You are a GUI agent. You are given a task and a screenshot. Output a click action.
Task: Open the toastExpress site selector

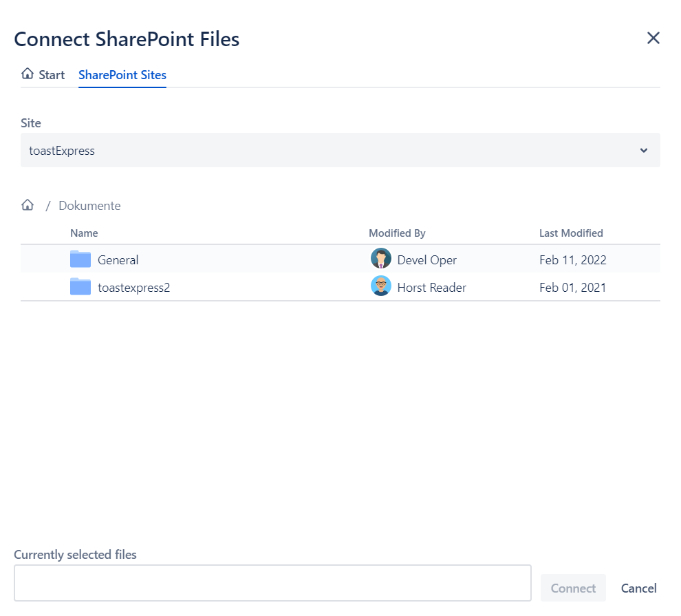click(330, 151)
